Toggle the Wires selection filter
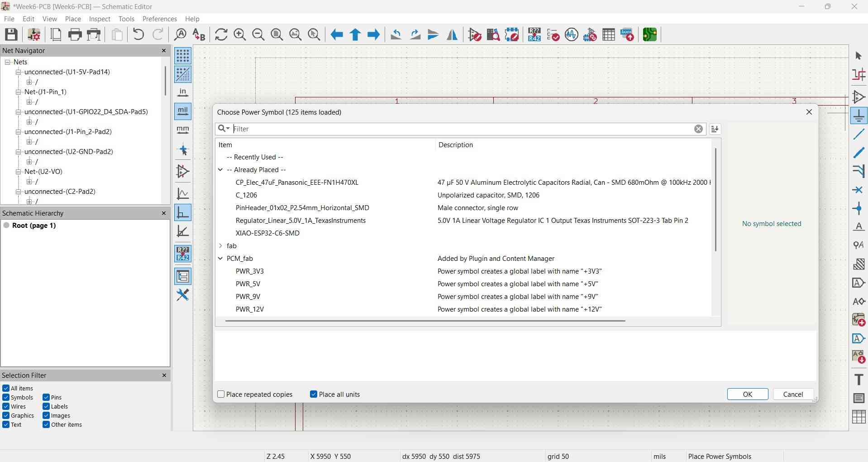 (6, 406)
